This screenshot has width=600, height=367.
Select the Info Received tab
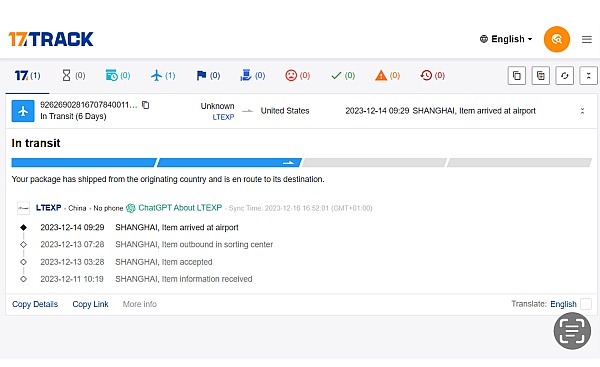click(118, 75)
